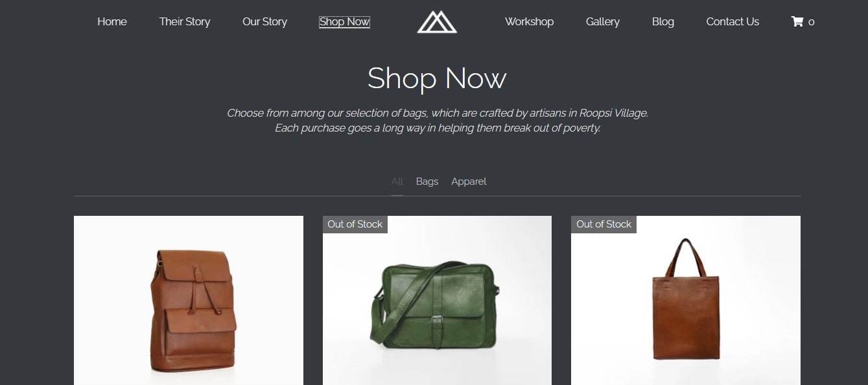
Task: Open the Contact Us page
Action: (x=733, y=21)
